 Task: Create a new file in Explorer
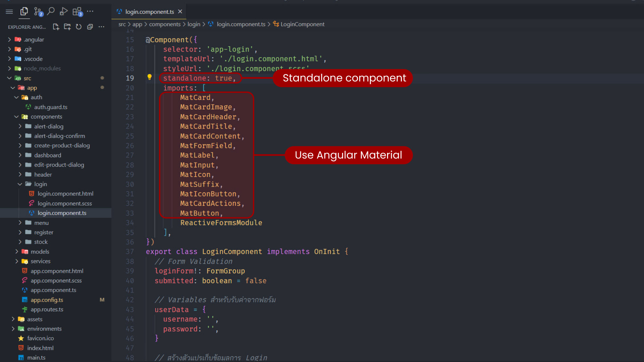tap(56, 27)
